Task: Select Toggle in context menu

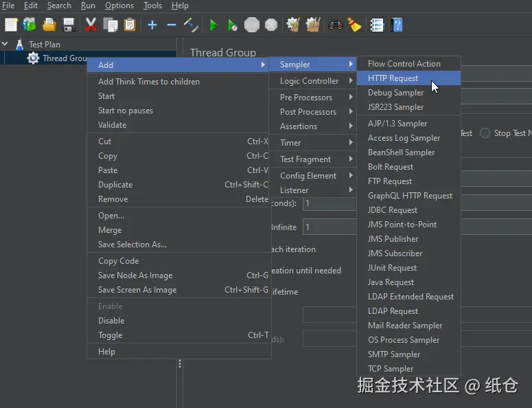Action: [x=178, y=335]
